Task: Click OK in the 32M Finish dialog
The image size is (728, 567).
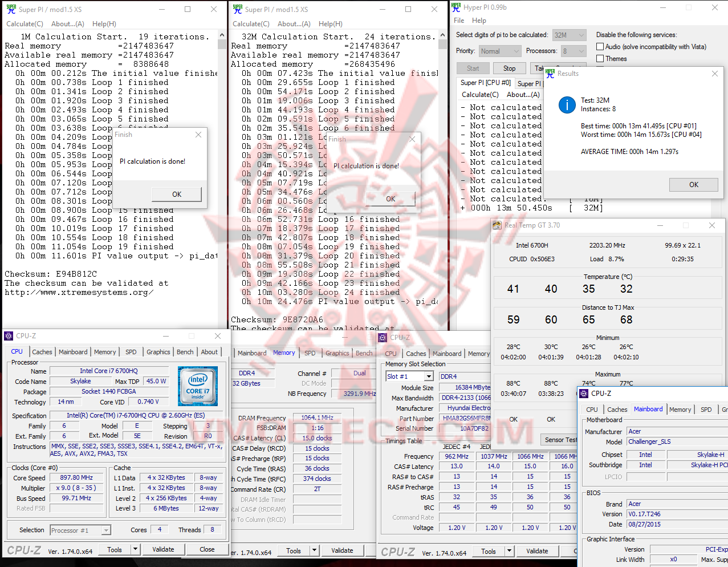Action: tap(391, 199)
